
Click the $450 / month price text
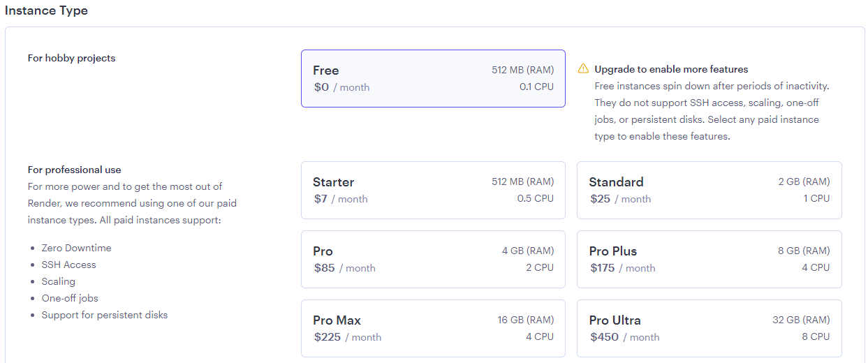tap(624, 337)
